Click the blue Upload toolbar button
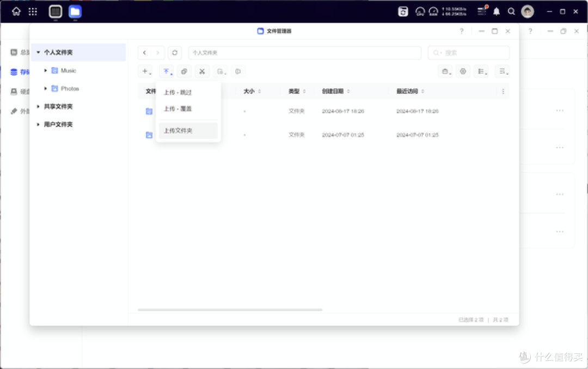 tap(167, 71)
